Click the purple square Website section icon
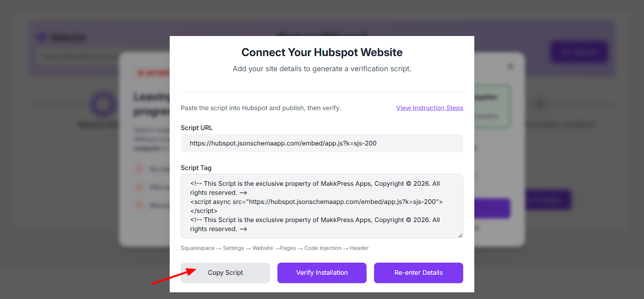Viewport: 644px width, 299px height. click(41, 37)
